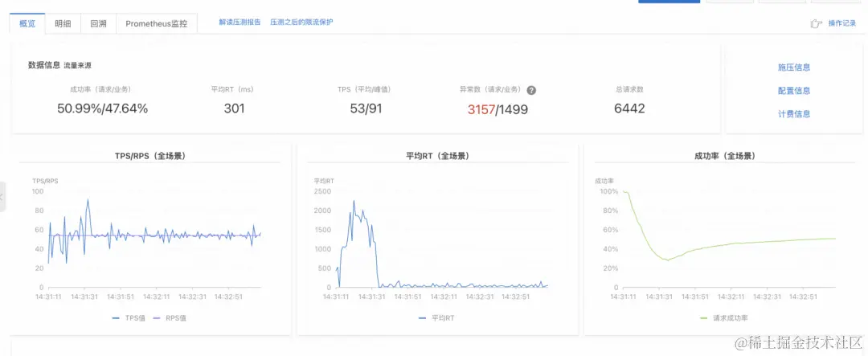Click the success rate curve's lowest point
Viewport: 868px width, 356px height.
pyautogui.click(x=668, y=260)
